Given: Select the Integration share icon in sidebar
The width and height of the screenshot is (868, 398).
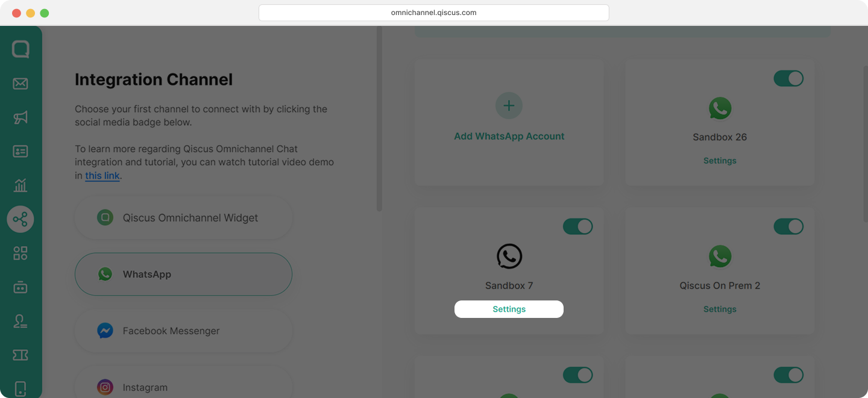Looking at the screenshot, I should click(x=20, y=219).
